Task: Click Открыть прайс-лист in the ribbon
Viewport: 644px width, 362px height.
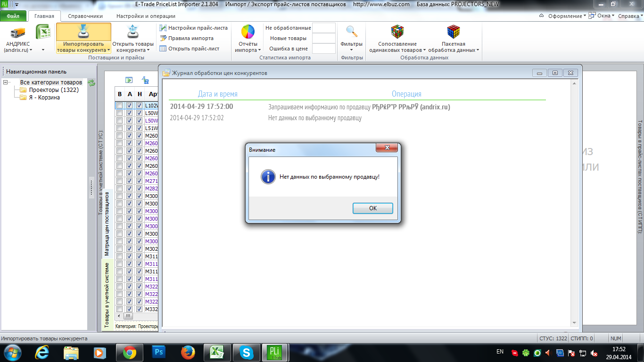Action: pyautogui.click(x=189, y=49)
